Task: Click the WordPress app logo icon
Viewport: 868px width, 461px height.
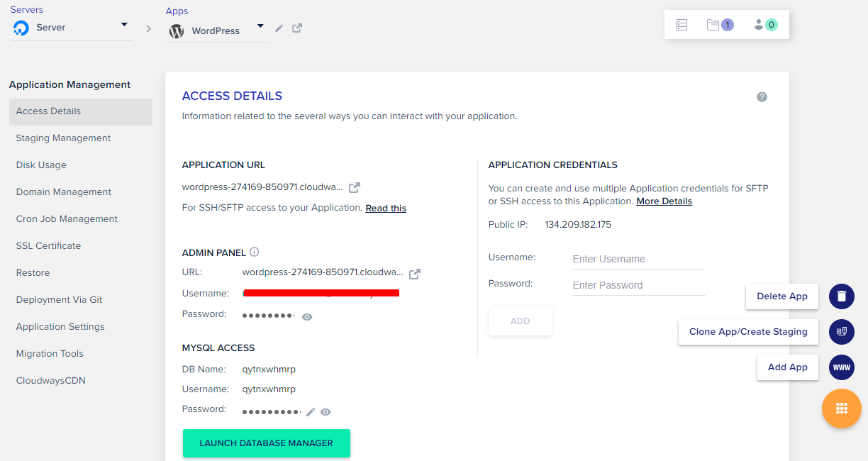Action: point(177,31)
